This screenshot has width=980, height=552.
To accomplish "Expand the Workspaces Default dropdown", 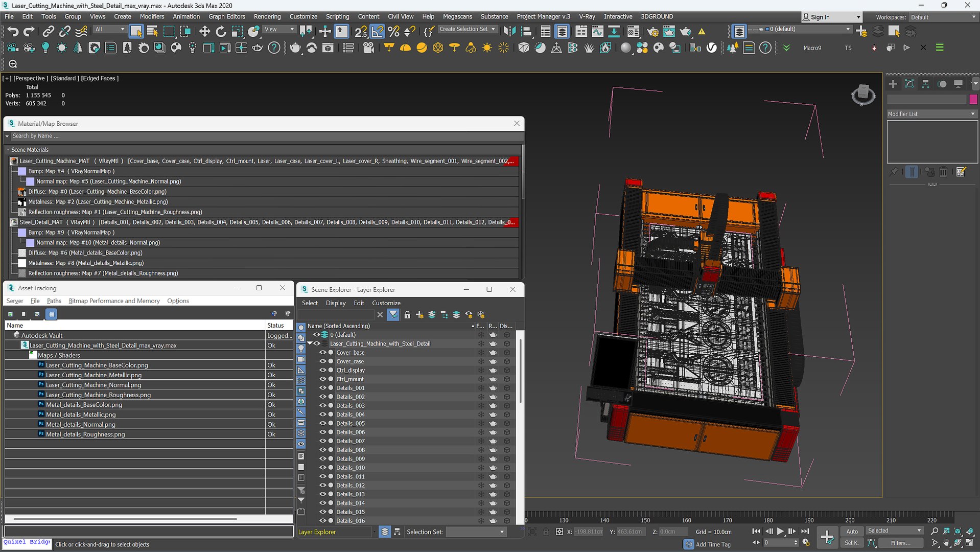I will [943, 17].
